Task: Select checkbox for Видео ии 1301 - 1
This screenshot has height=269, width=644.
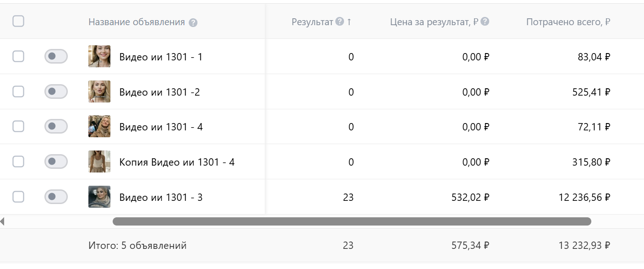Action: pos(18,57)
